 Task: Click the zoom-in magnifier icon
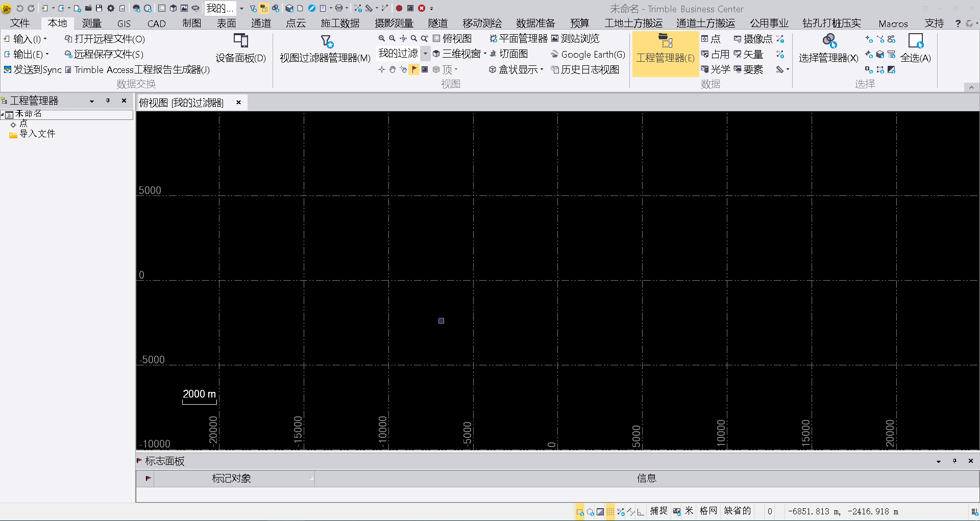(x=382, y=38)
